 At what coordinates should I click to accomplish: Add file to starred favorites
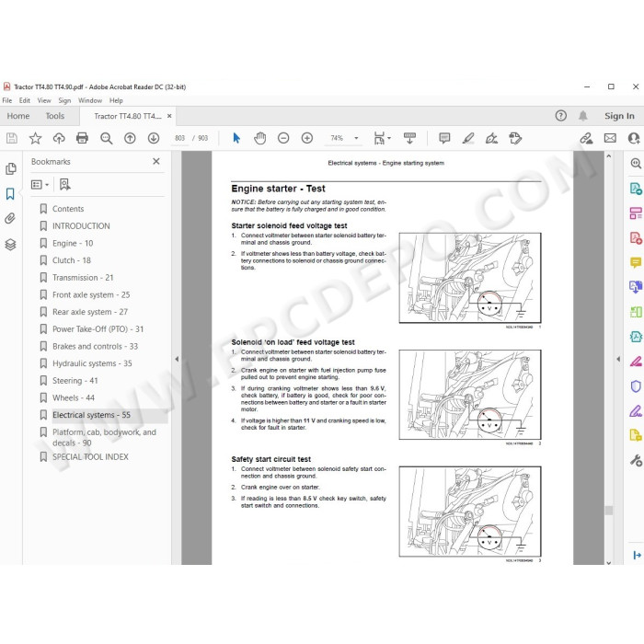tap(35, 138)
